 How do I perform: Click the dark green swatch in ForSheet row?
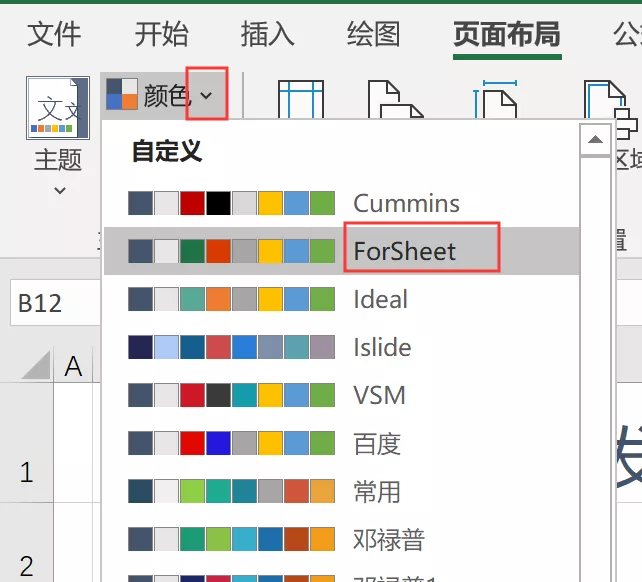[x=192, y=251]
